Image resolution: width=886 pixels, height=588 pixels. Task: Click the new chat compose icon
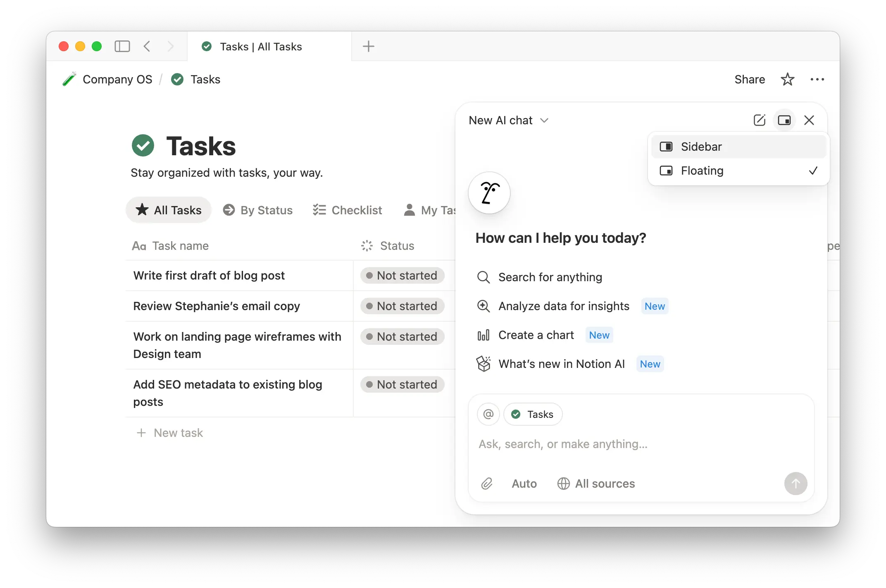[x=759, y=120]
